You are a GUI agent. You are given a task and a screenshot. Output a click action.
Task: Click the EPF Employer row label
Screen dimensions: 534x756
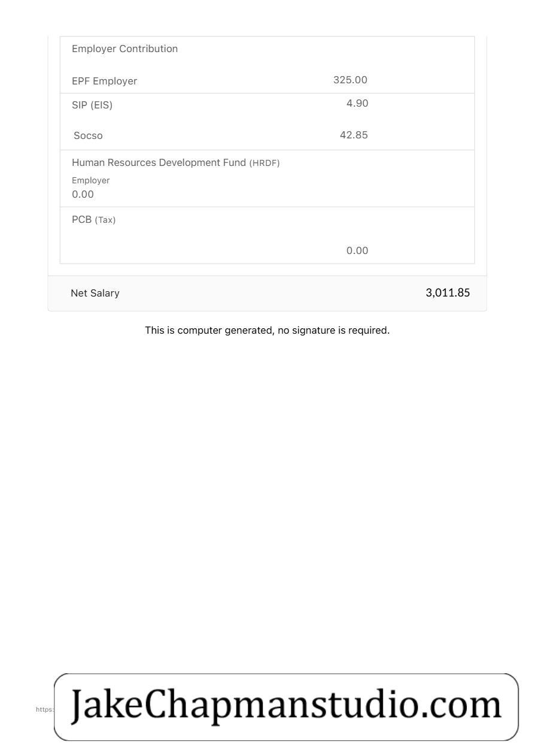104,81
